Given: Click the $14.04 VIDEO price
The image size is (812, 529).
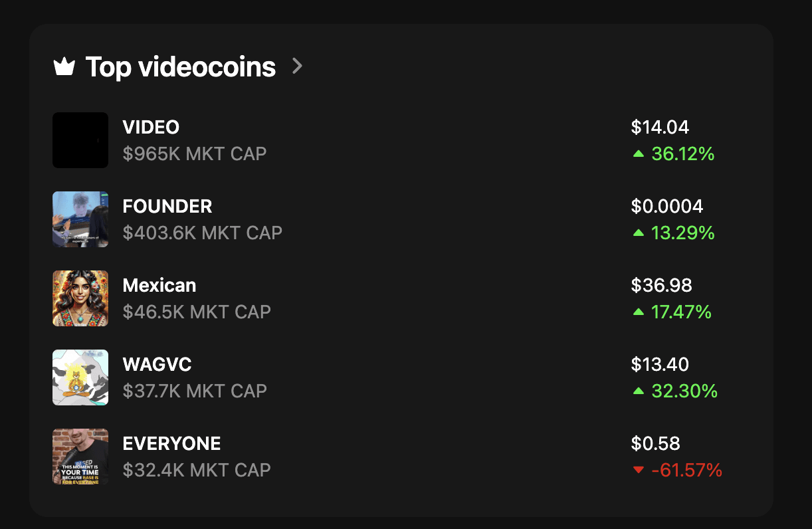Looking at the screenshot, I should (x=660, y=127).
